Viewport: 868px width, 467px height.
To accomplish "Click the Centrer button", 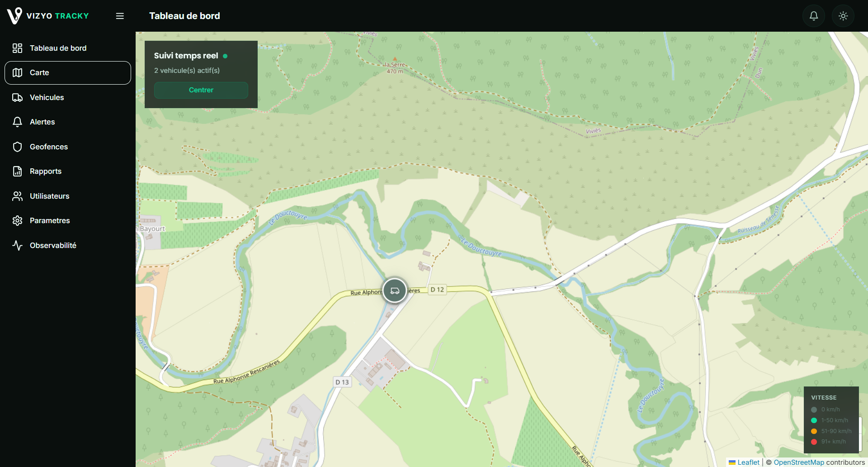I will point(201,90).
